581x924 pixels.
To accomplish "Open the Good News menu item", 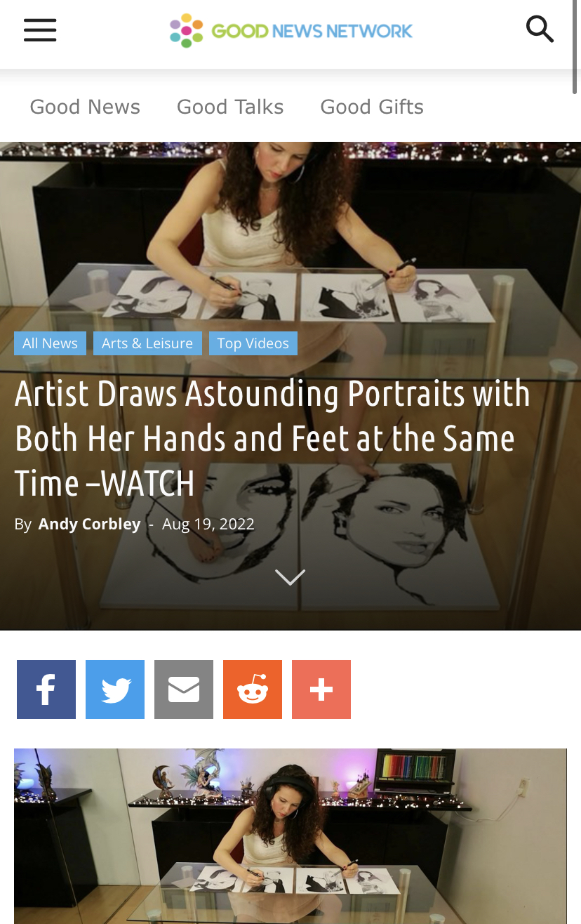I will point(85,107).
